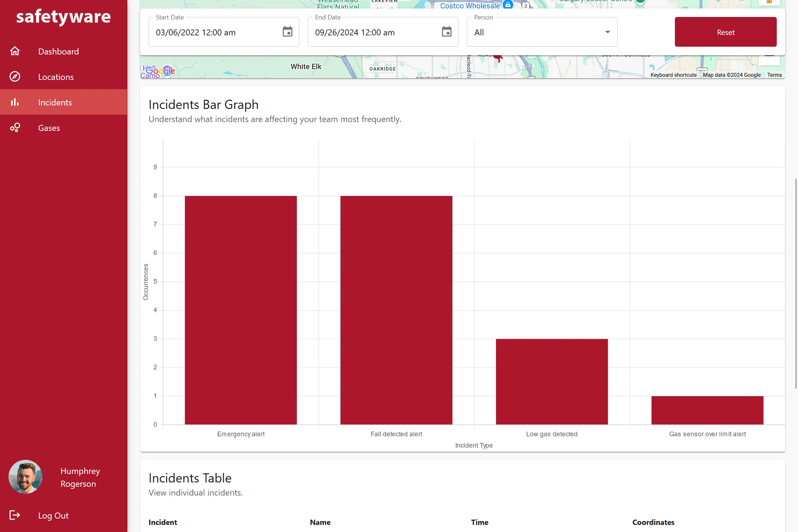Click the Gas sensor over limit alert label
The height and width of the screenshot is (532, 798).
[x=707, y=434]
